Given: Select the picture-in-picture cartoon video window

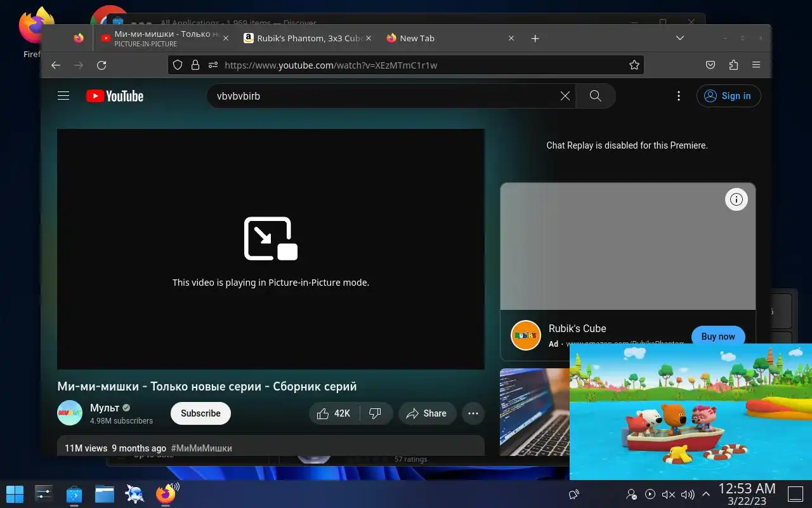Looking at the screenshot, I should [691, 411].
